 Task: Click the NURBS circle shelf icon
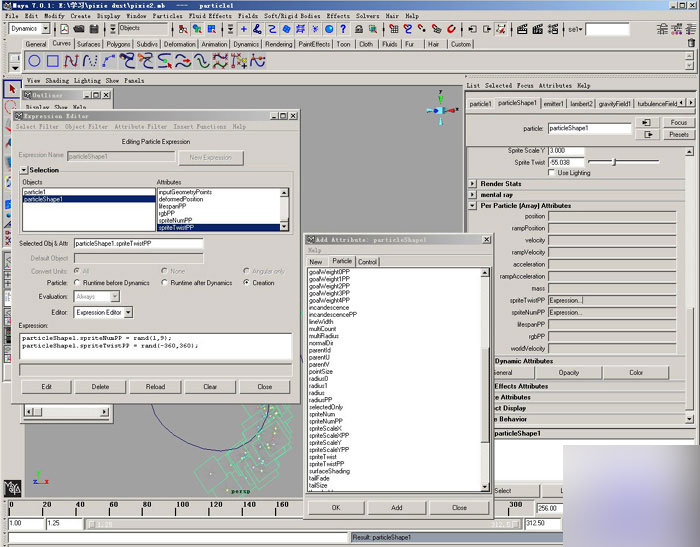36,62
